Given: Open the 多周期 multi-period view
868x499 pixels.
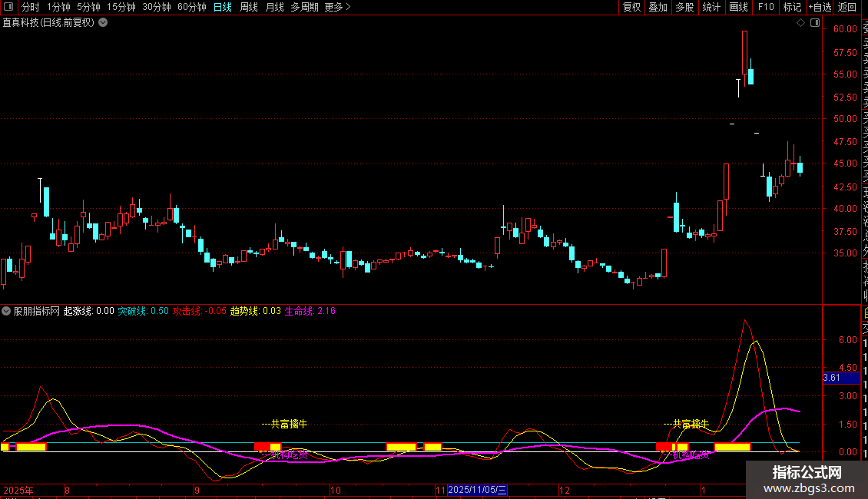Looking at the screenshot, I should click(304, 7).
